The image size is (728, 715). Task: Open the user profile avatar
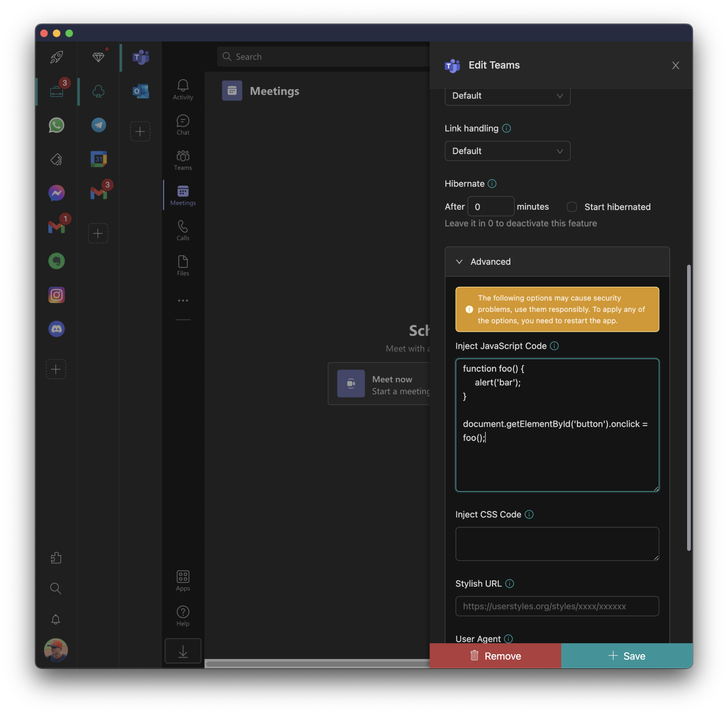coord(56,650)
